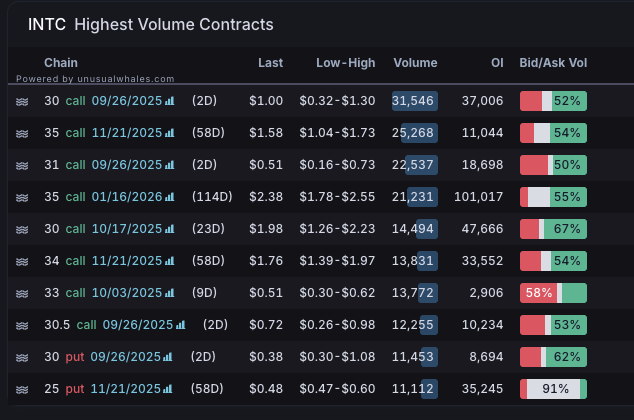This screenshot has height=420, width=634.
Task: Click the wave icon beside 34 call 11/21/2025
Action: (22, 261)
